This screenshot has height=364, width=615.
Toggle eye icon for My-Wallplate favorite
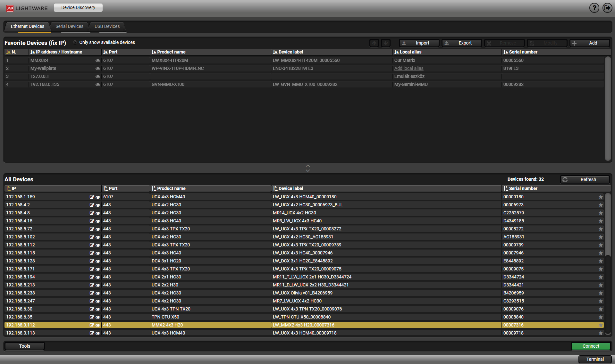tap(97, 69)
